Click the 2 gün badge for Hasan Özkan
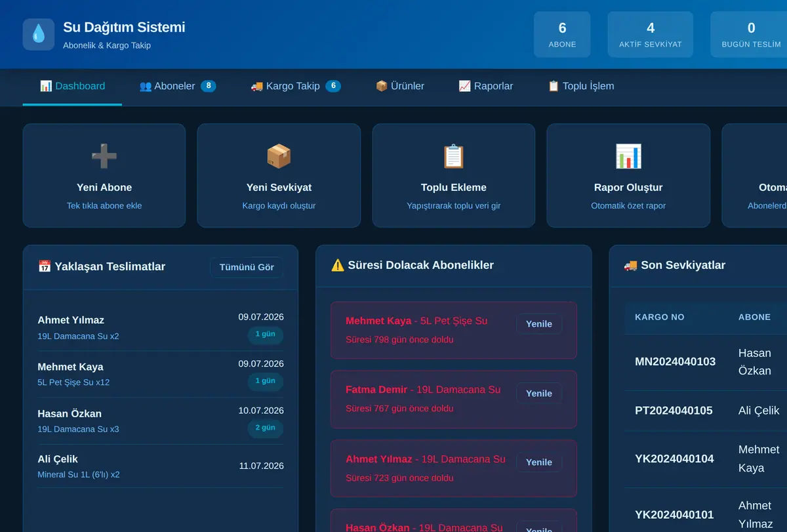Viewport: 787px width, 532px height. coord(266,428)
